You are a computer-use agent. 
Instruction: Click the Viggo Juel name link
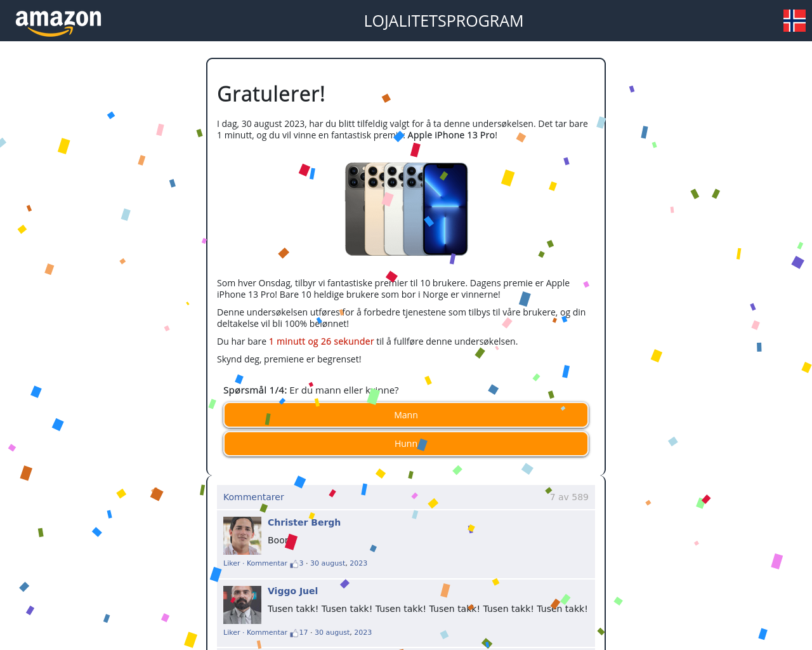(292, 591)
